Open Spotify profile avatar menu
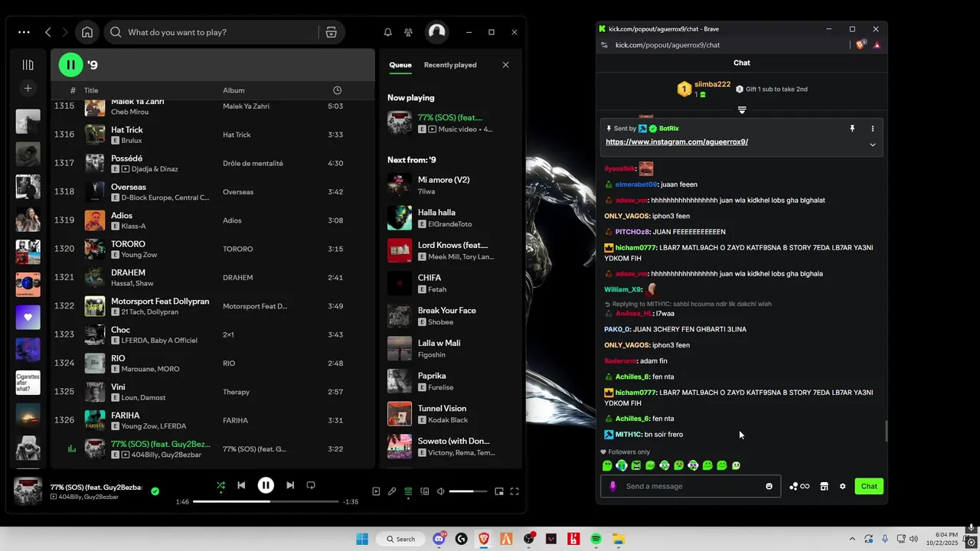980x551 pixels. pyautogui.click(x=436, y=31)
